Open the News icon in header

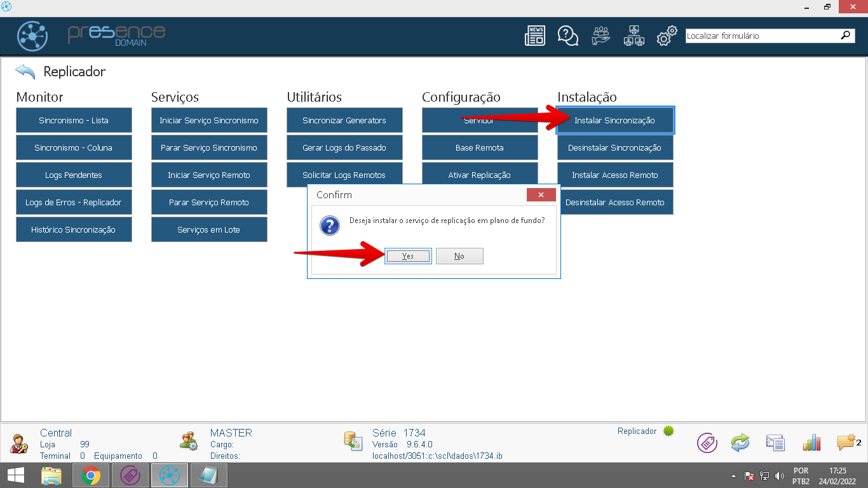(x=535, y=36)
